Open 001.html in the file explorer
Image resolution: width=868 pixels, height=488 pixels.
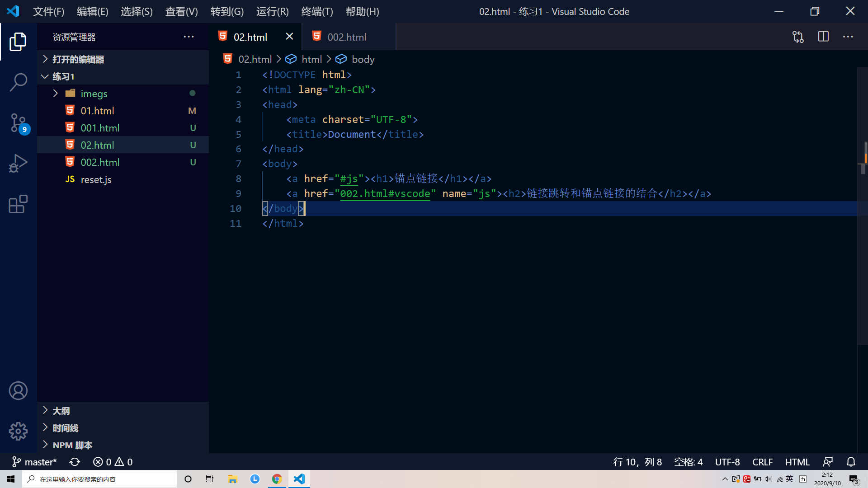(123, 128)
